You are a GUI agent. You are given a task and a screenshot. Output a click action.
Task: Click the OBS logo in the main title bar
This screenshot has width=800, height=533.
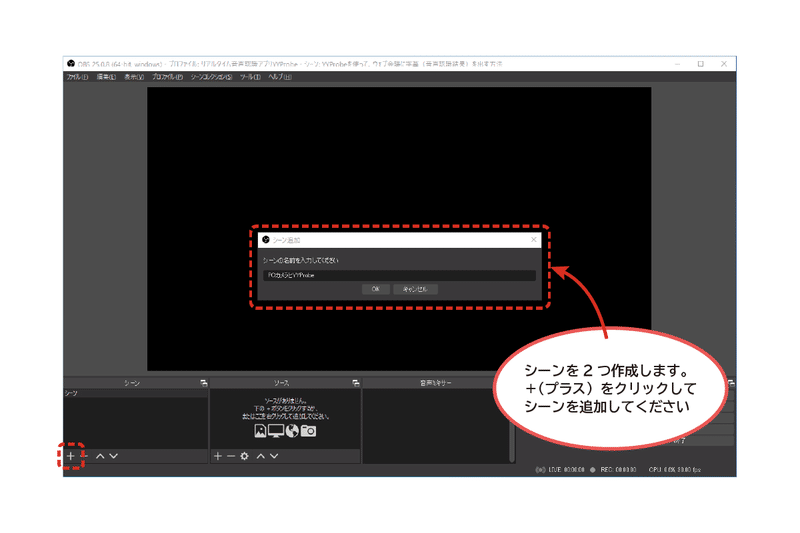click(71, 64)
